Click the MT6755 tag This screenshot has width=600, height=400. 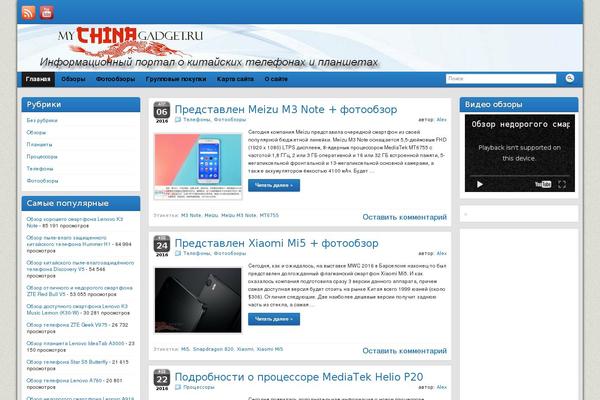(x=269, y=215)
